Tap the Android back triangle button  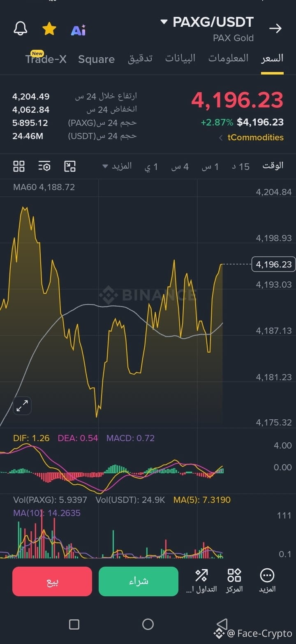point(222,624)
